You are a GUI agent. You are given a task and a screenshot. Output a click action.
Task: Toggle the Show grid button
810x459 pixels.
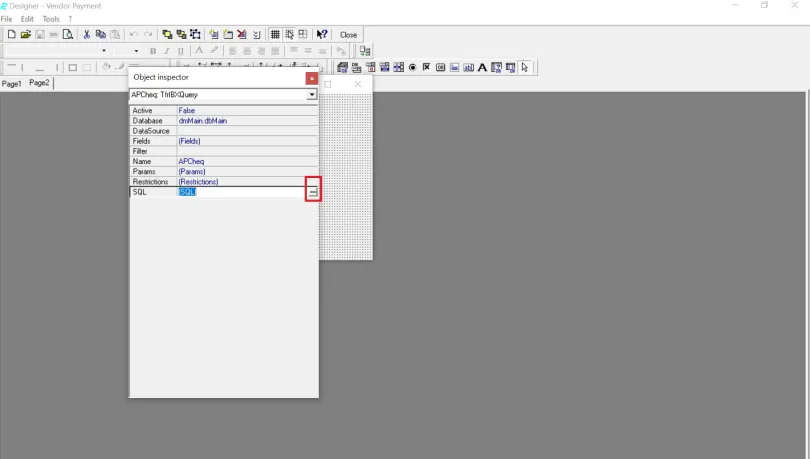[275, 34]
